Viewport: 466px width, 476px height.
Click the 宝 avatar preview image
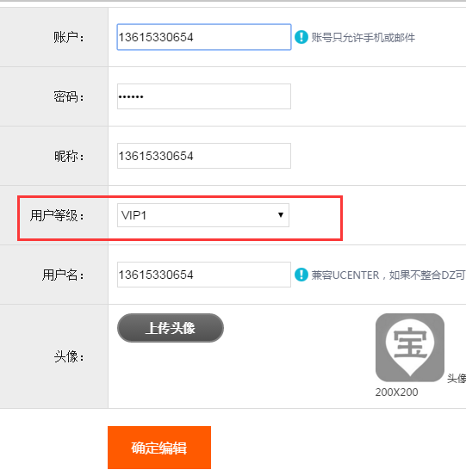410,348
